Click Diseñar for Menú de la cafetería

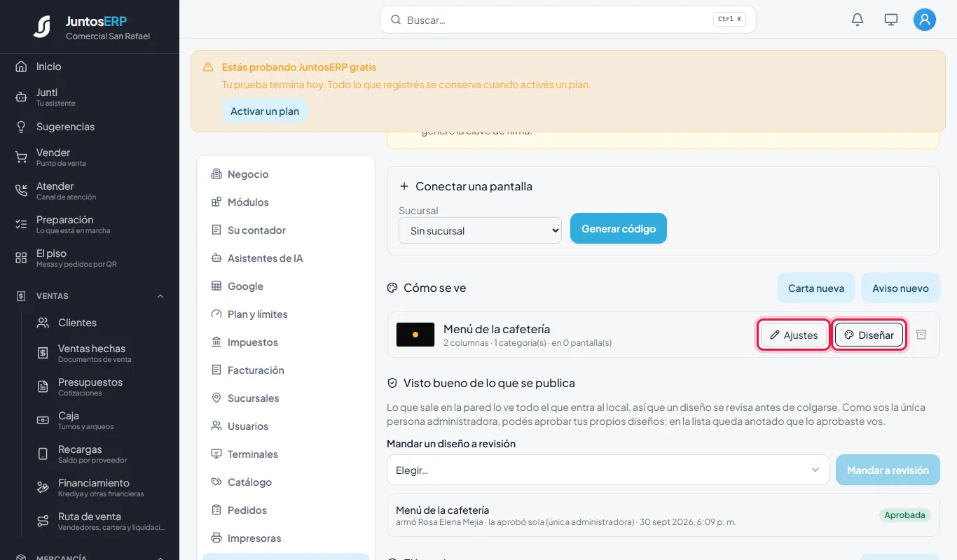pyautogui.click(x=869, y=335)
